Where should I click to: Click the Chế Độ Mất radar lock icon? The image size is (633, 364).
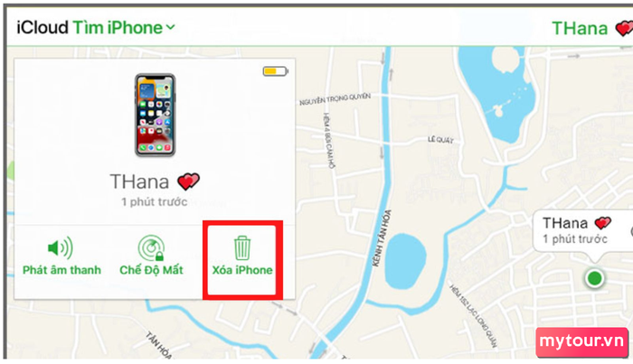[151, 247]
